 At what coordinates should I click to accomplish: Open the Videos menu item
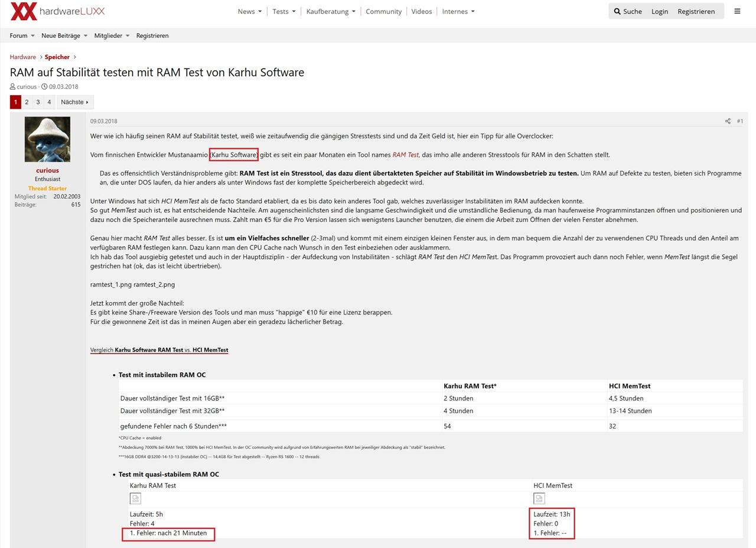point(422,11)
